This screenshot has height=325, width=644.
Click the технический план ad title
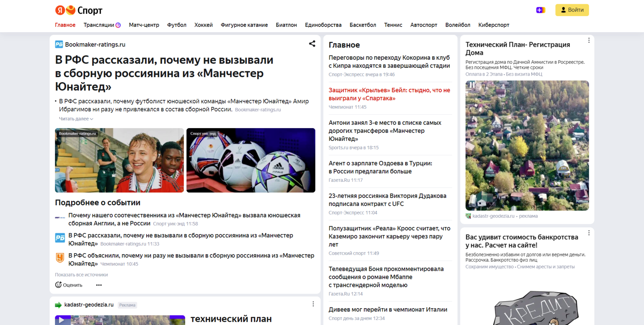231,319
